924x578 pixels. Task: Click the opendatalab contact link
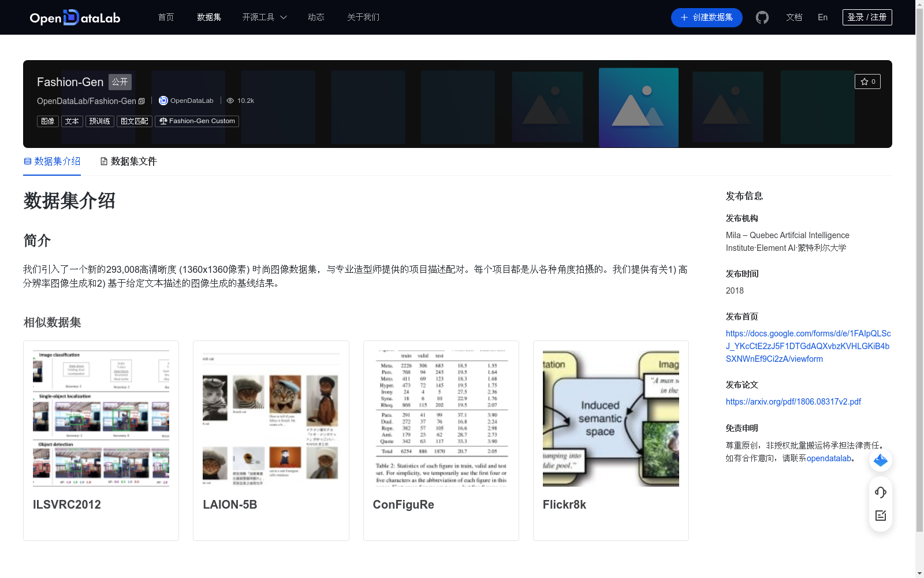[x=829, y=458]
